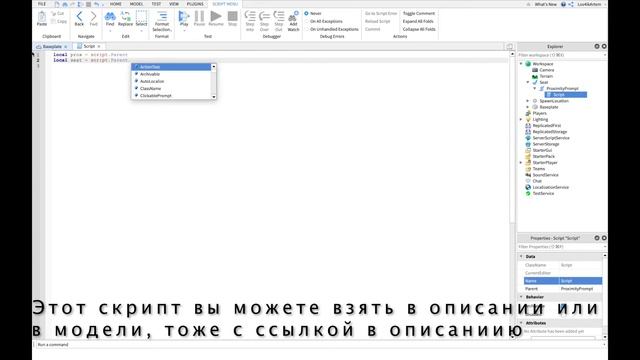The width and height of the screenshot is (640, 360).
Task: Collapse the Seat tree node
Action: tap(528, 82)
